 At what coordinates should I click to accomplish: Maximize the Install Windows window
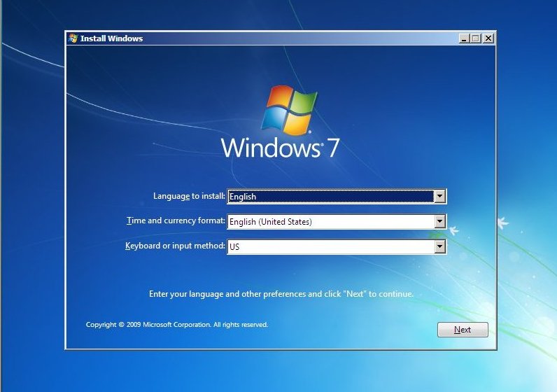click(x=476, y=38)
